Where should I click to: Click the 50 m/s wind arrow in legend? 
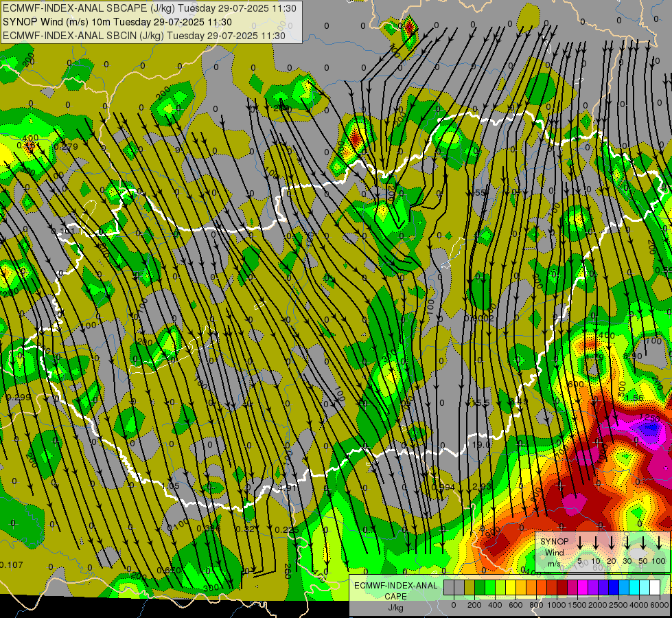[x=643, y=542]
